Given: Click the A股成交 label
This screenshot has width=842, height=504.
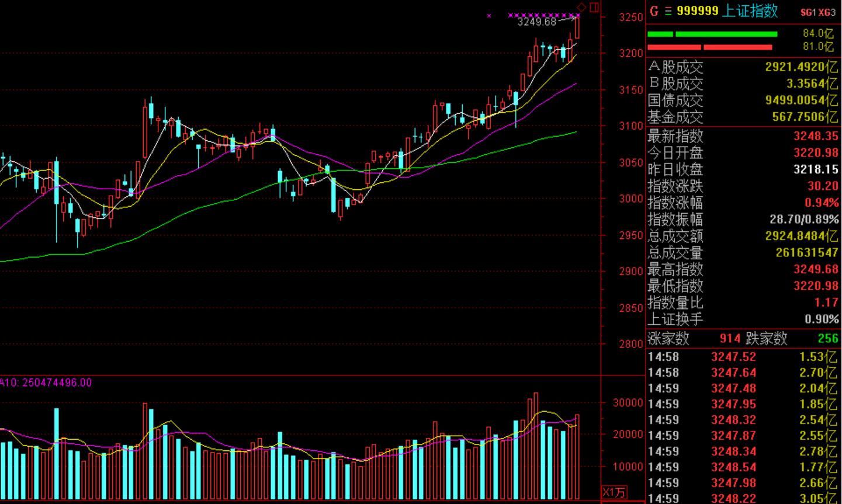Looking at the screenshot, I should (675, 67).
